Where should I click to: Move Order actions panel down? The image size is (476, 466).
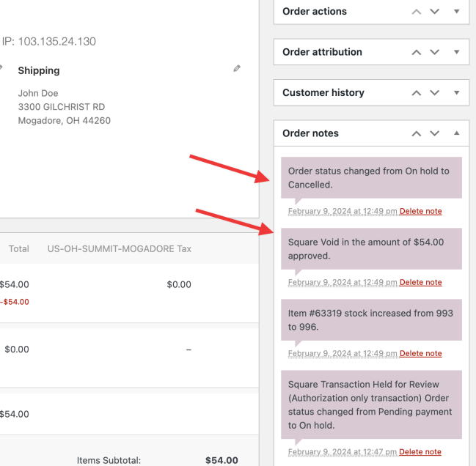point(435,12)
